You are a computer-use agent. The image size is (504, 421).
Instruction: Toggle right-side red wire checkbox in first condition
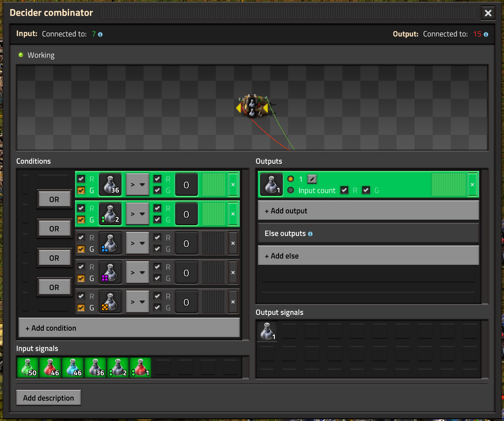(x=157, y=179)
